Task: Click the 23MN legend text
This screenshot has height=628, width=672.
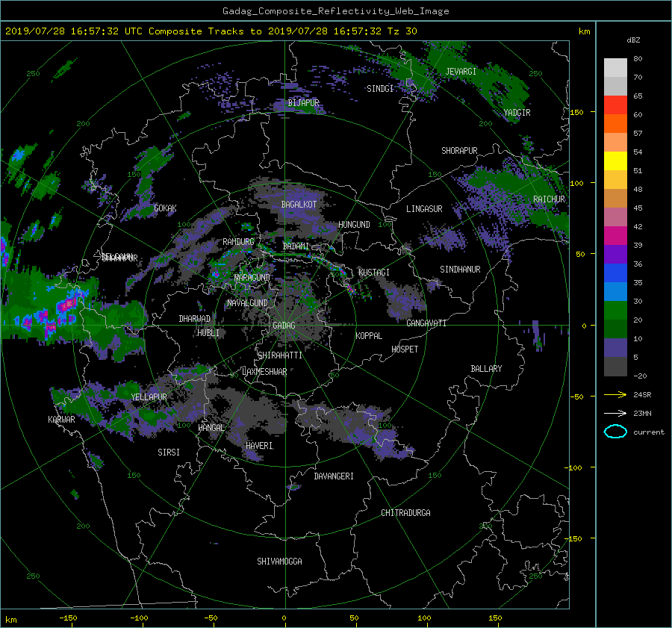Action: (x=642, y=414)
